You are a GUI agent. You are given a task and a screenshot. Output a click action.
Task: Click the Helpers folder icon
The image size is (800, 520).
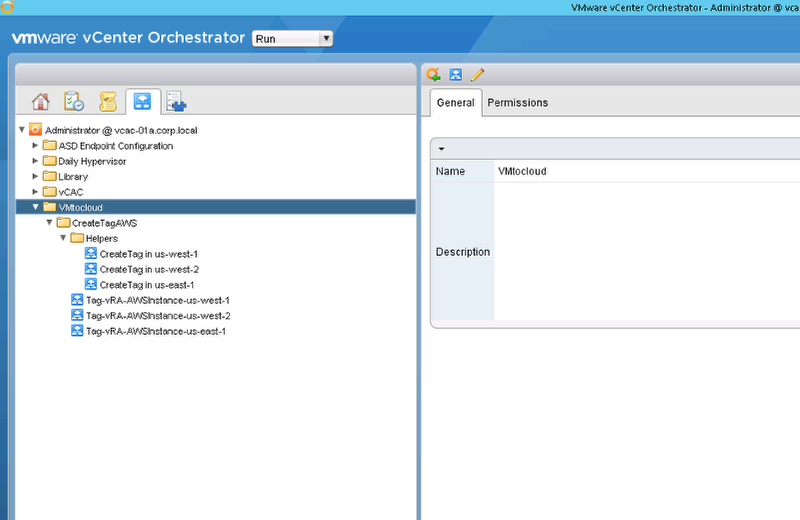(x=77, y=238)
